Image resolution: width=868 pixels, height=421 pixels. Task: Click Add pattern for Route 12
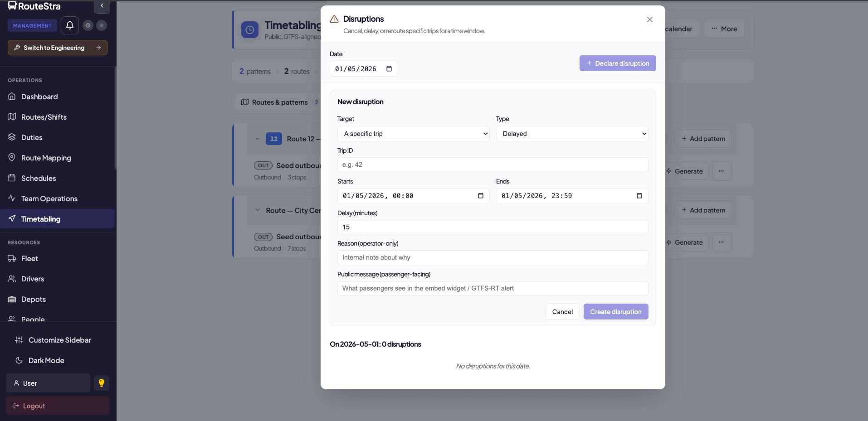pos(703,139)
